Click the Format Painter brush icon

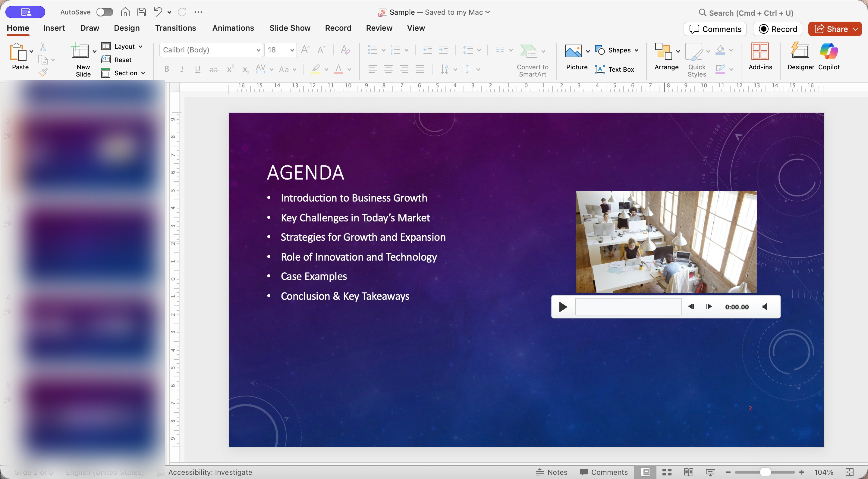(43, 72)
